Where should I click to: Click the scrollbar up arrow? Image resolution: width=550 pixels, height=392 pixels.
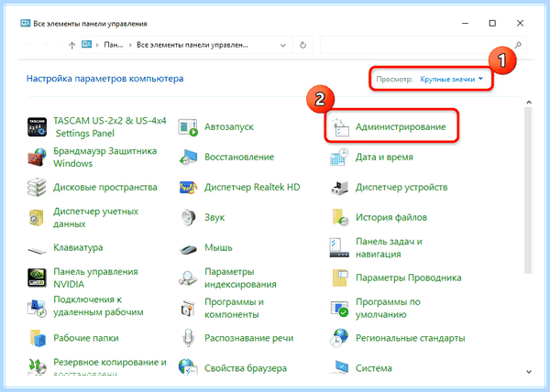[529, 103]
